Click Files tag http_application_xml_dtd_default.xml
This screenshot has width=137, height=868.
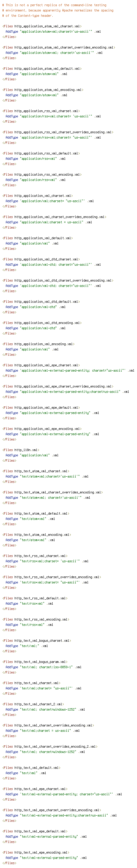pos(41,302)
